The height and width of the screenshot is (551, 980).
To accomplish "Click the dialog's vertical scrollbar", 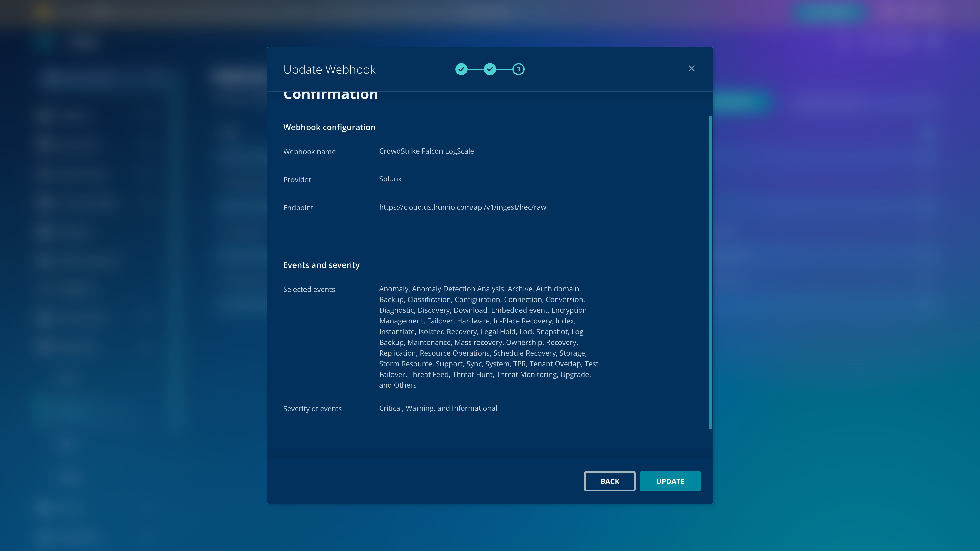I will tap(710, 272).
